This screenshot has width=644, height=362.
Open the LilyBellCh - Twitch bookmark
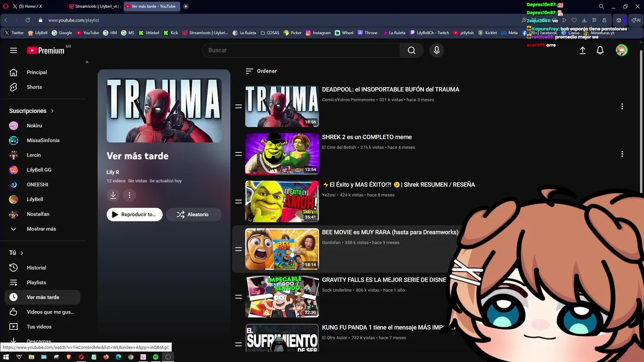(429, 33)
